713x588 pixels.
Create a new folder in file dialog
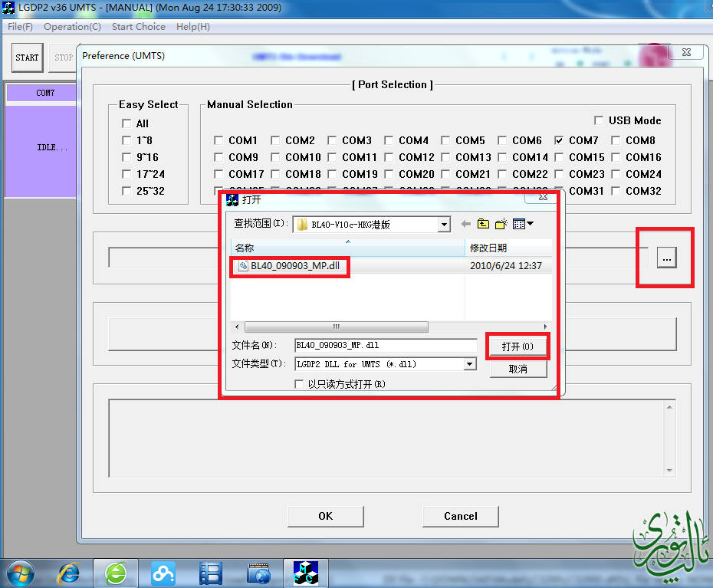pyautogui.click(x=501, y=224)
